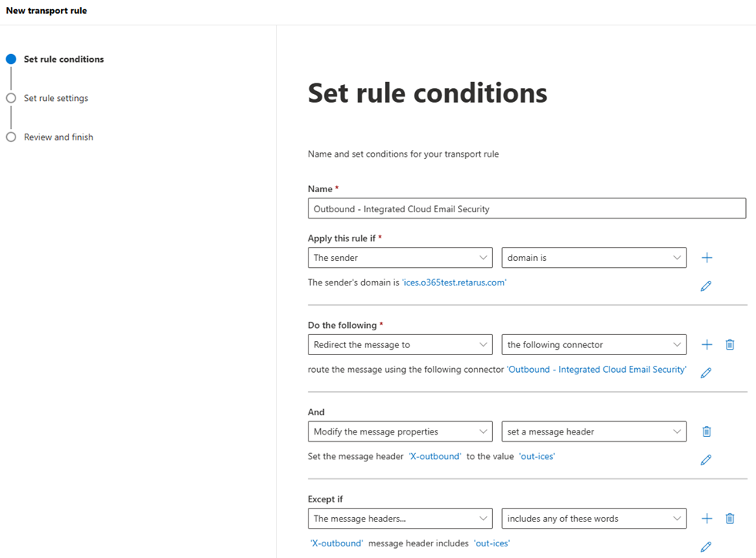Open 'The sender' condition dropdown
The height and width of the screenshot is (558, 756).
pos(400,258)
